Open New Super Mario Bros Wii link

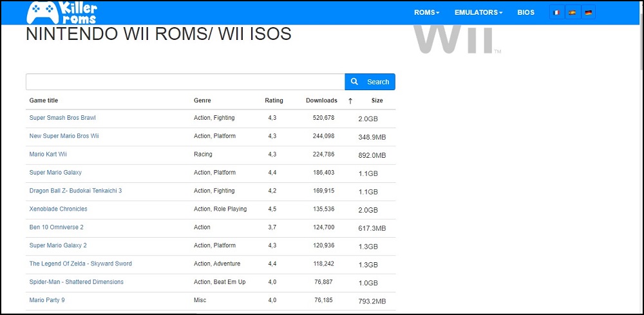click(64, 135)
